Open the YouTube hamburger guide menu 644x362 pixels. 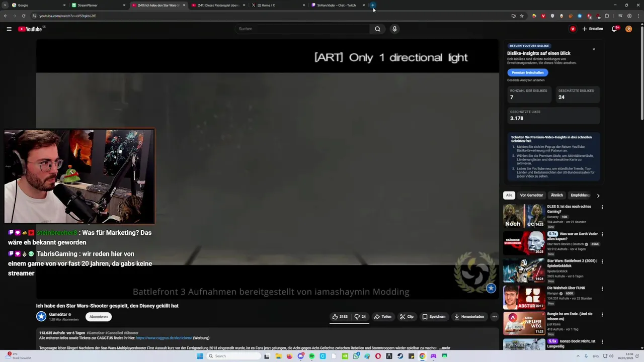[x=9, y=29]
